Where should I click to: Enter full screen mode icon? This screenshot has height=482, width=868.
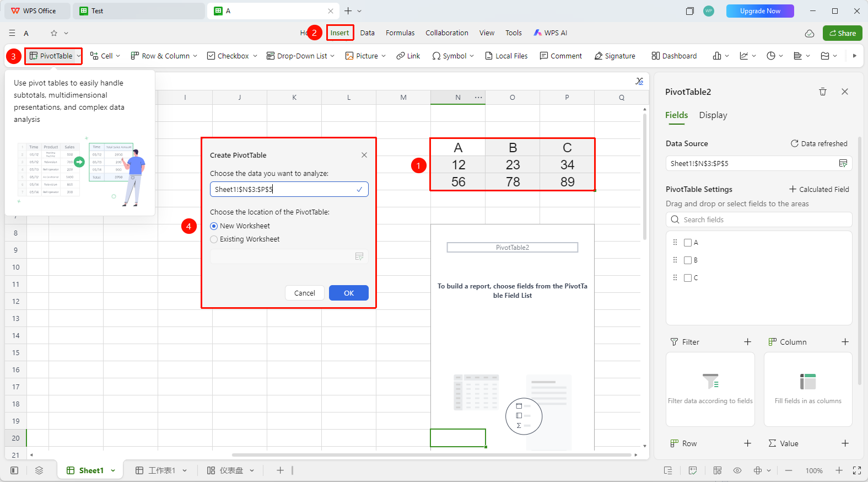pos(856,470)
